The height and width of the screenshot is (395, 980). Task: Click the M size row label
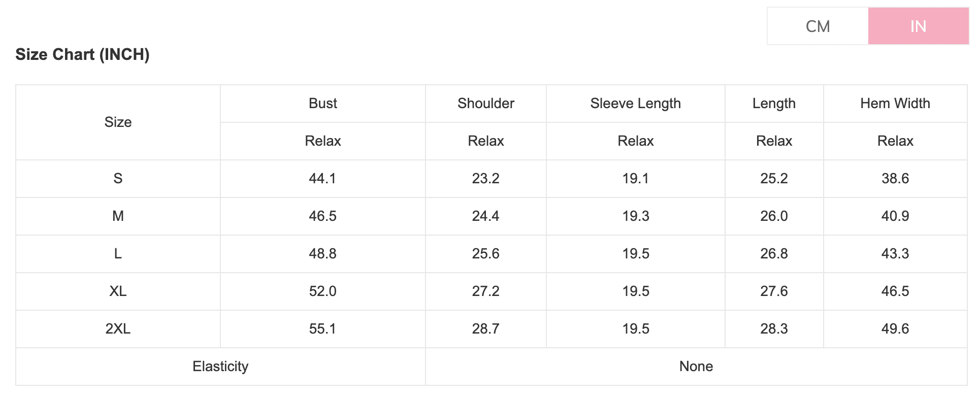118,216
